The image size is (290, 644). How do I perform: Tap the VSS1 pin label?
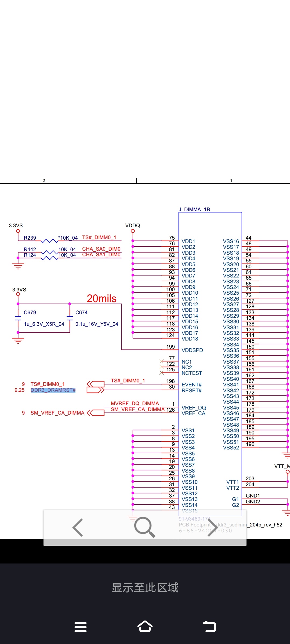pyautogui.click(x=188, y=430)
